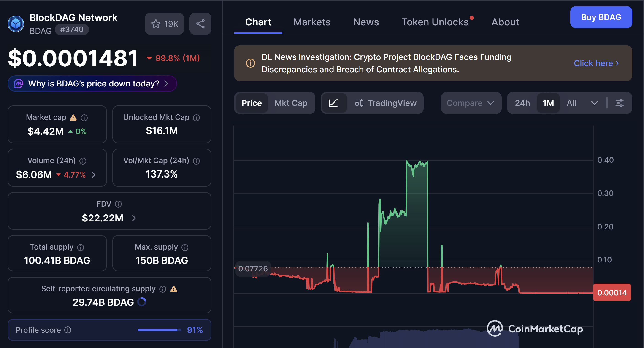Open chart settings sliders icon

coord(619,103)
